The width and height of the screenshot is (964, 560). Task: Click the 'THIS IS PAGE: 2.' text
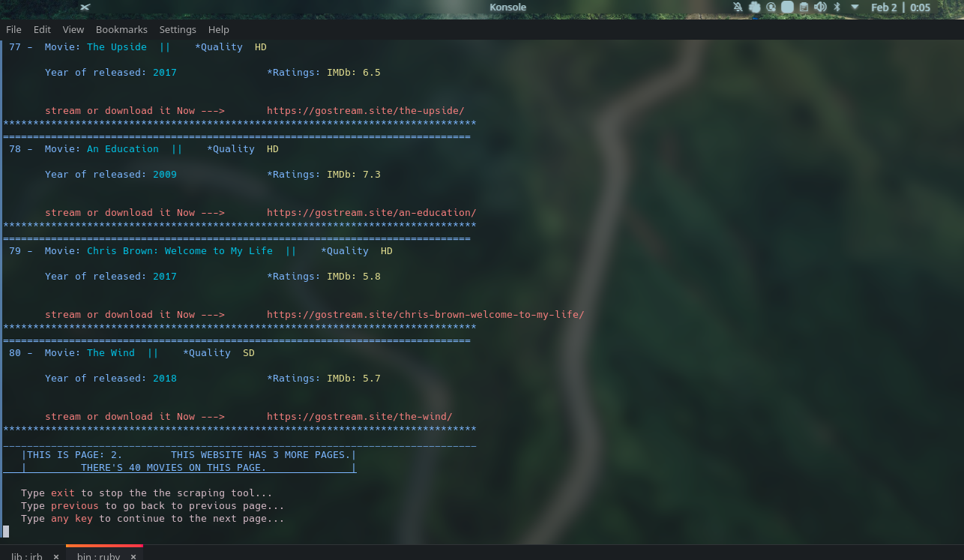[x=75, y=455]
